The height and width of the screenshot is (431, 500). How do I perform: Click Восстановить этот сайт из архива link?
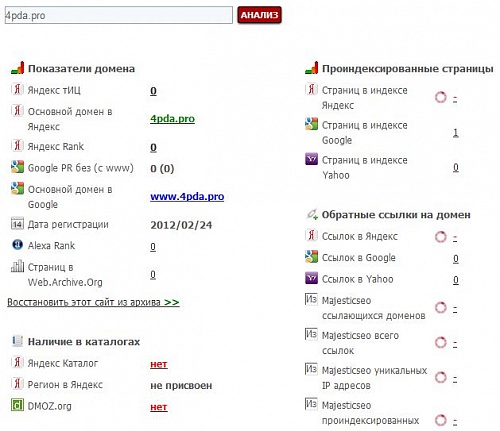tap(93, 302)
